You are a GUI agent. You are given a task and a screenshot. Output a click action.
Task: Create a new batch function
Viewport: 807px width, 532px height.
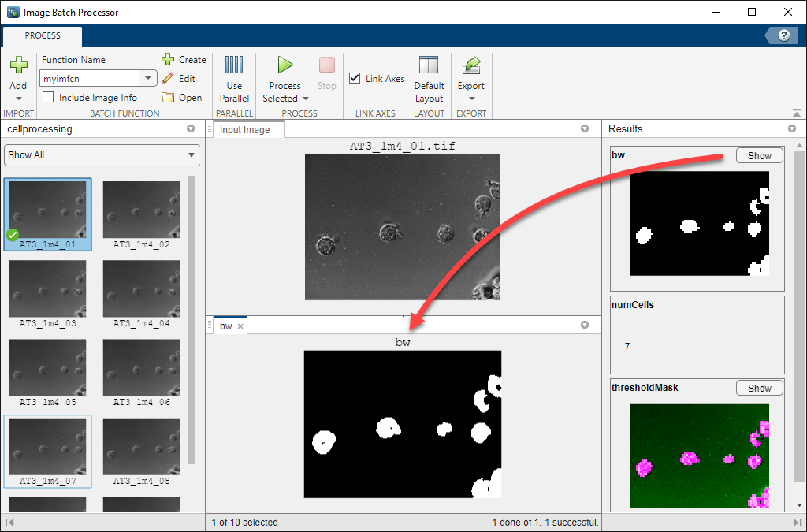(184, 60)
